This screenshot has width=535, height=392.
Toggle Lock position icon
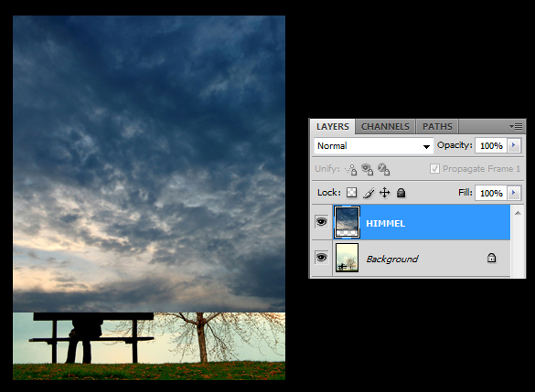point(384,193)
